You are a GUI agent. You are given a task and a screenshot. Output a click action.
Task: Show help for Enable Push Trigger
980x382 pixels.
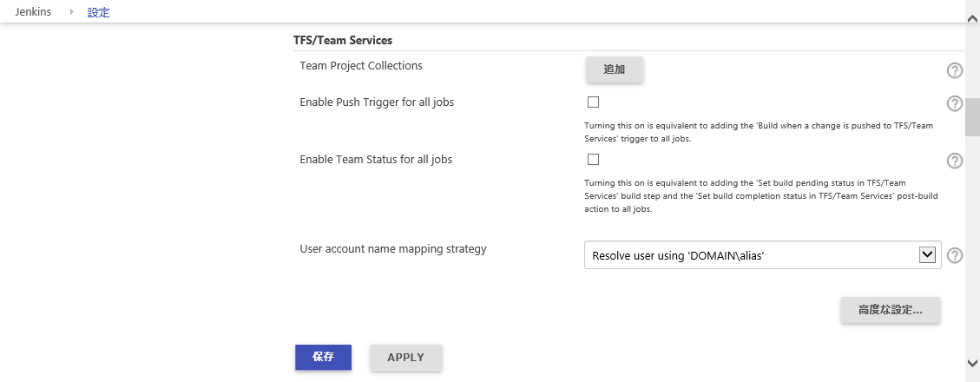(x=954, y=104)
